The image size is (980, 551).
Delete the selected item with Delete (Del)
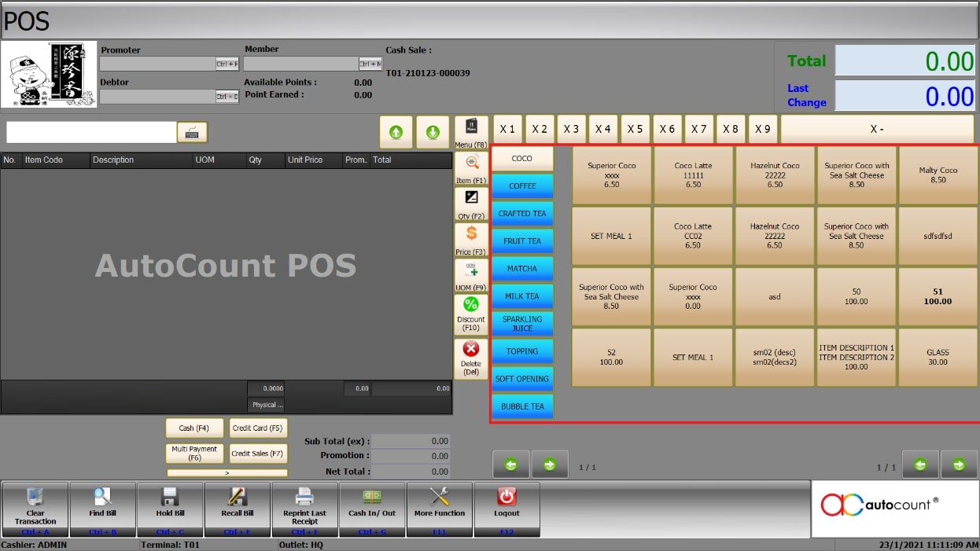tap(471, 350)
